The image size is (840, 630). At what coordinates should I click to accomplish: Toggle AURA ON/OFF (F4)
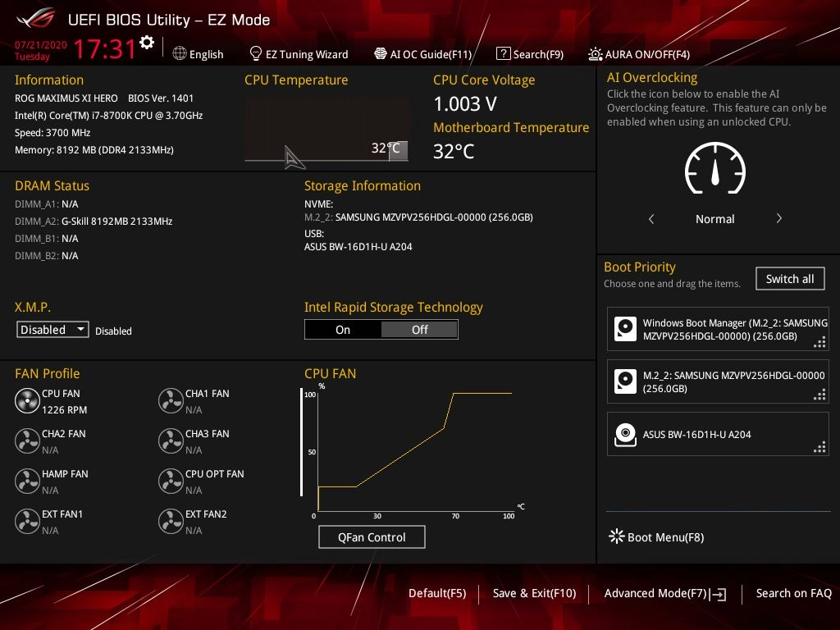pos(639,54)
